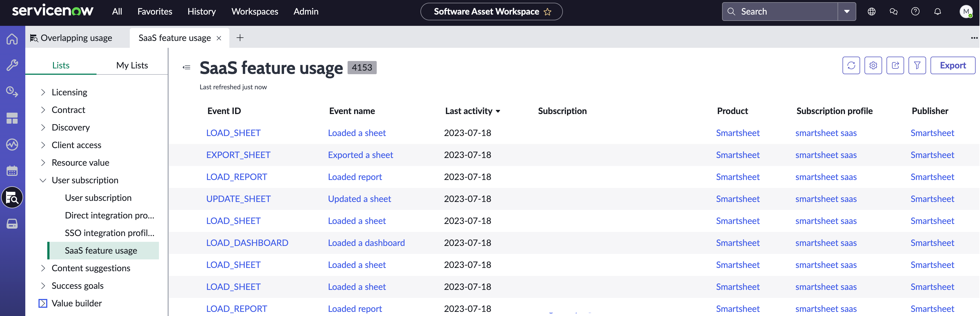
Task: Collapse the User subscription tree node
Action: 43,180
